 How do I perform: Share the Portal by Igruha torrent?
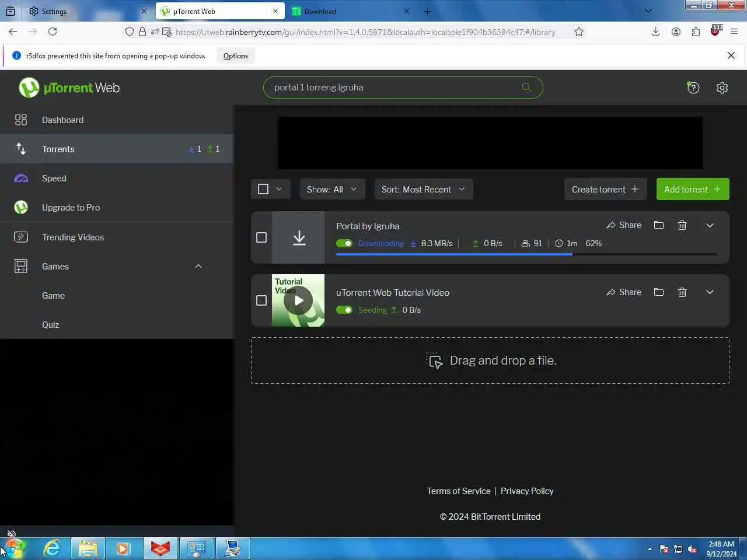(x=624, y=225)
